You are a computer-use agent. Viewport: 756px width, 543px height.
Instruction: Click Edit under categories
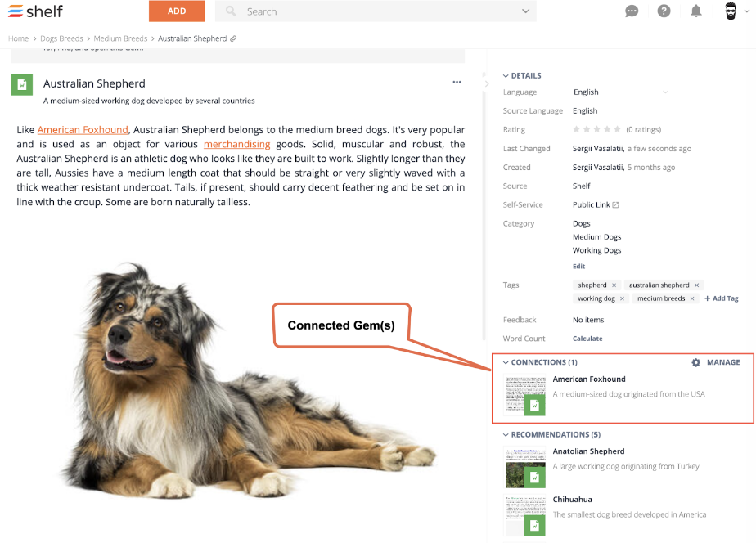pos(578,267)
